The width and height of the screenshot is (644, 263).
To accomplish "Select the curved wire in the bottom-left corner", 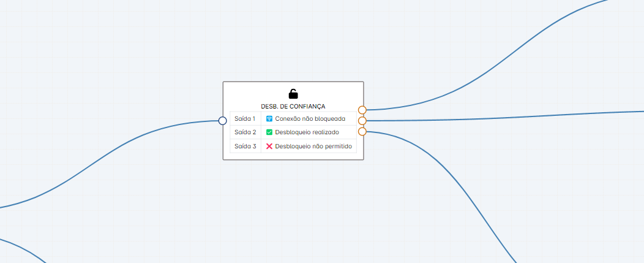I will (x=24, y=248).
